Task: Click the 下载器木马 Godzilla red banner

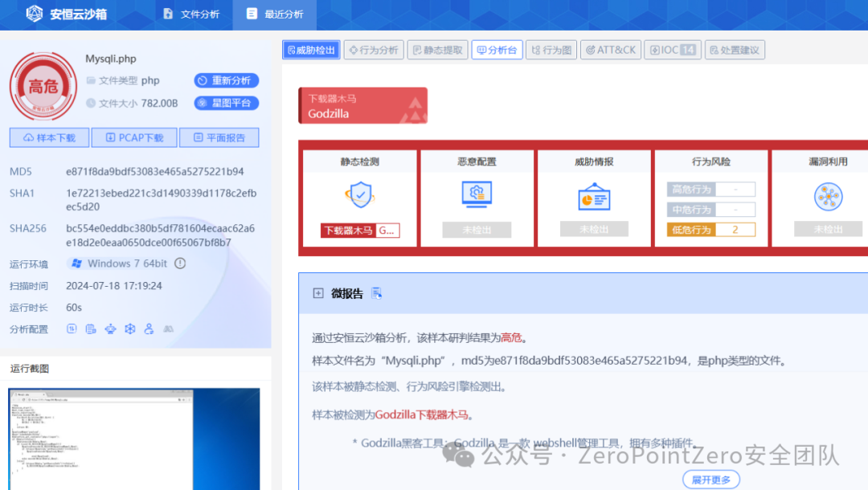Action: [363, 106]
